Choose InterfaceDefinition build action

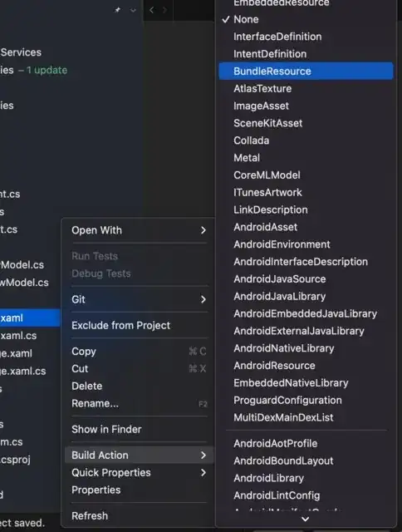(306, 37)
